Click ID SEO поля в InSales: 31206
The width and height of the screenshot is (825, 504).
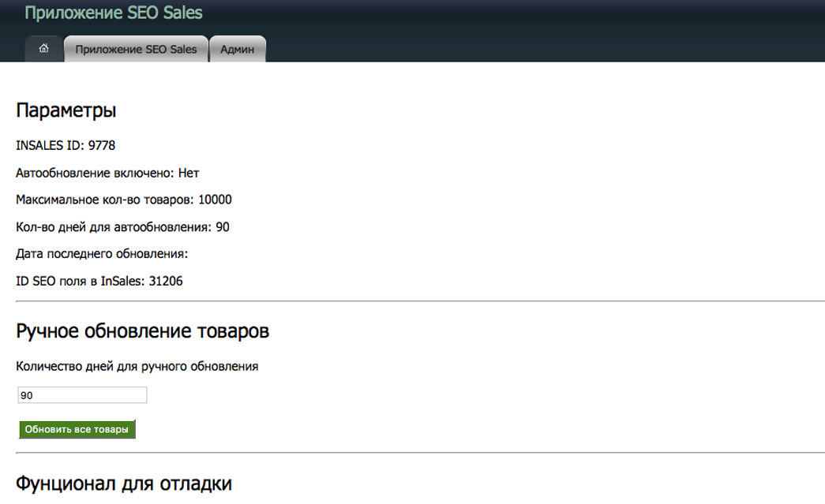pyautogui.click(x=99, y=281)
